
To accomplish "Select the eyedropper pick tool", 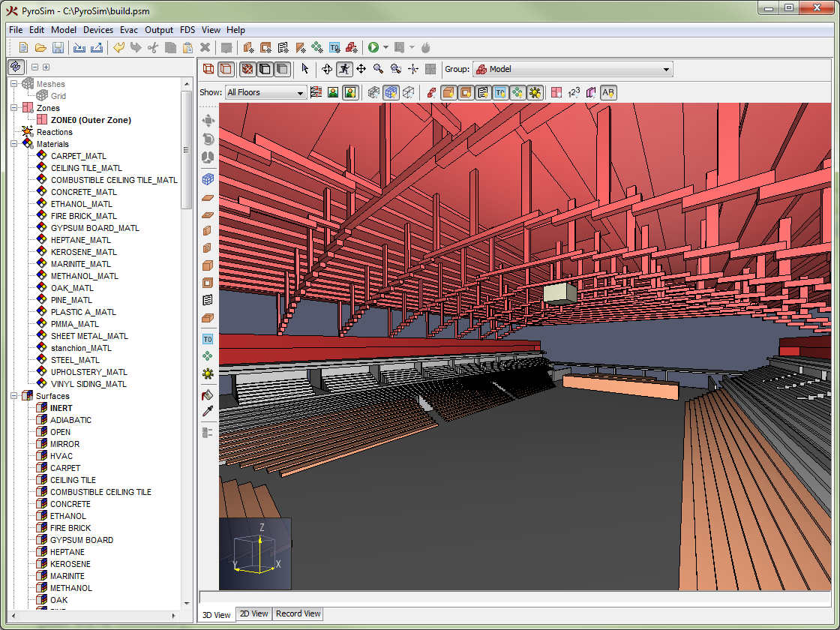I will (x=208, y=412).
